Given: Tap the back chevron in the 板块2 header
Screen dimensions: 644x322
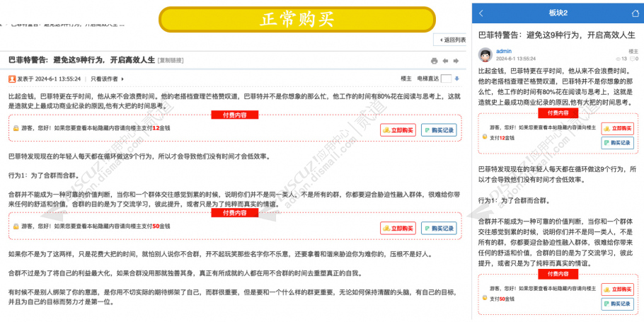Looking at the screenshot, I should tap(481, 13).
